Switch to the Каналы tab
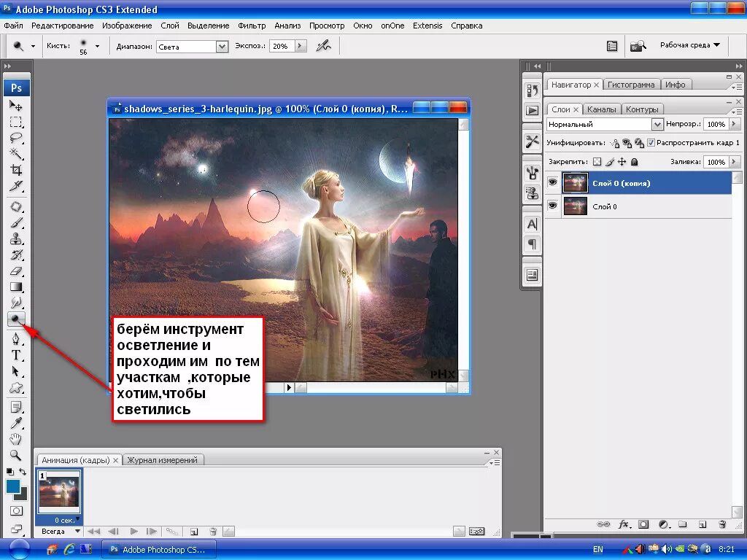The image size is (747, 560). pos(601,109)
